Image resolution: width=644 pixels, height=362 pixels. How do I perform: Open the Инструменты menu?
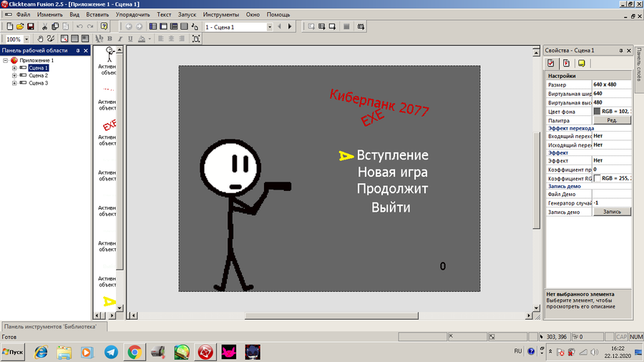221,14
